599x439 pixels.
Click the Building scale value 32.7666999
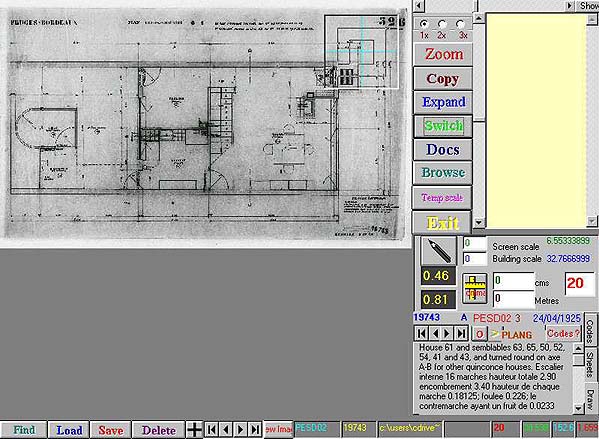568,259
